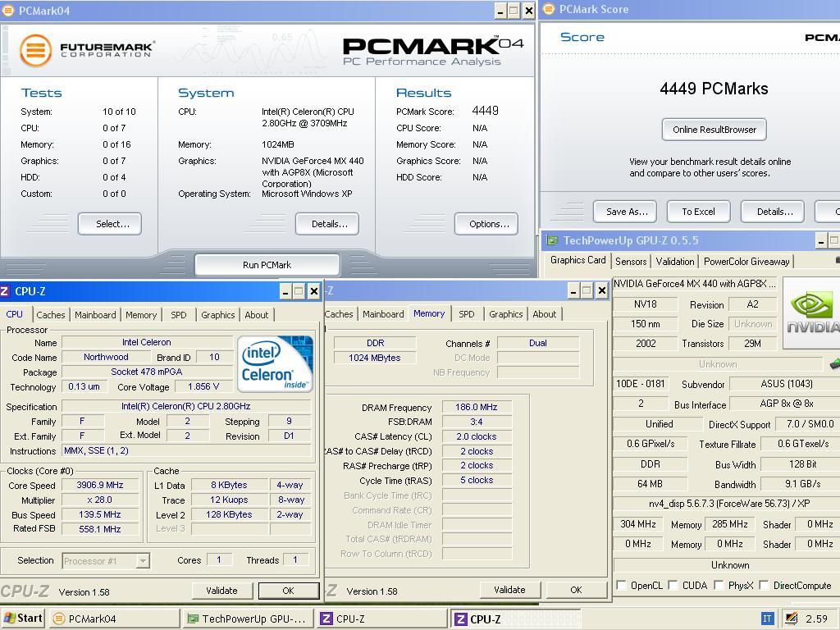Click the Options... button under Results
The image size is (840, 630).
(486, 224)
